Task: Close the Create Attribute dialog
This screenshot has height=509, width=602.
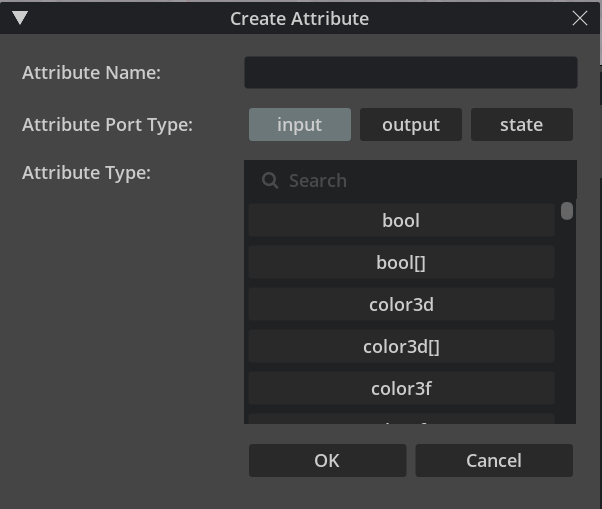Action: pyautogui.click(x=579, y=18)
